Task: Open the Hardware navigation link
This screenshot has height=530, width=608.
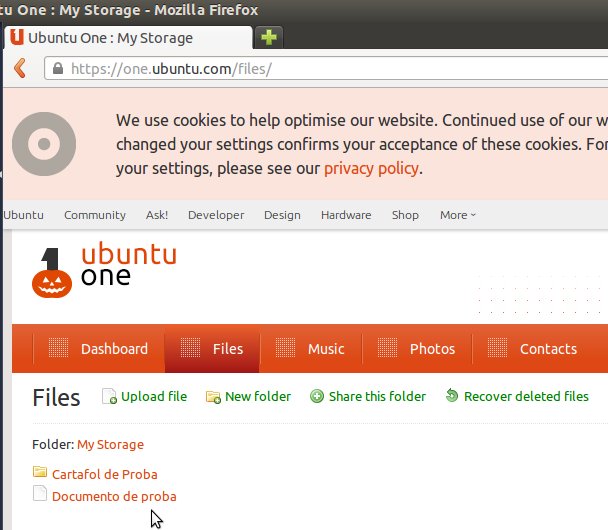Action: [346, 215]
